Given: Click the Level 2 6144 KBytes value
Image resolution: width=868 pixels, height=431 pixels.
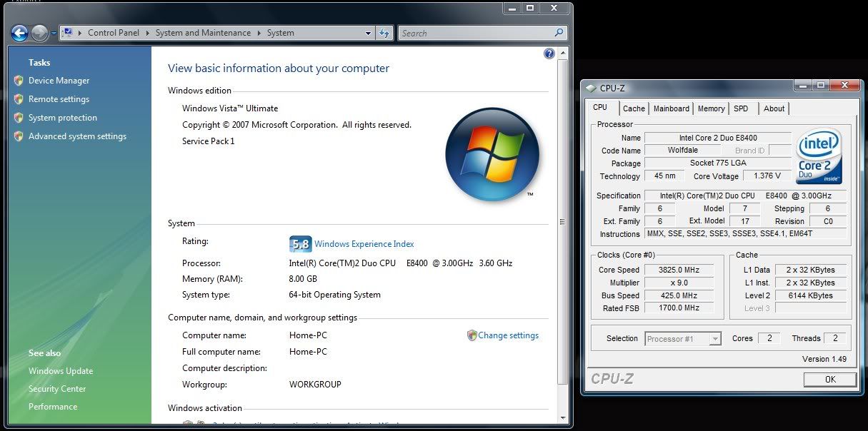Looking at the screenshot, I should (x=810, y=295).
